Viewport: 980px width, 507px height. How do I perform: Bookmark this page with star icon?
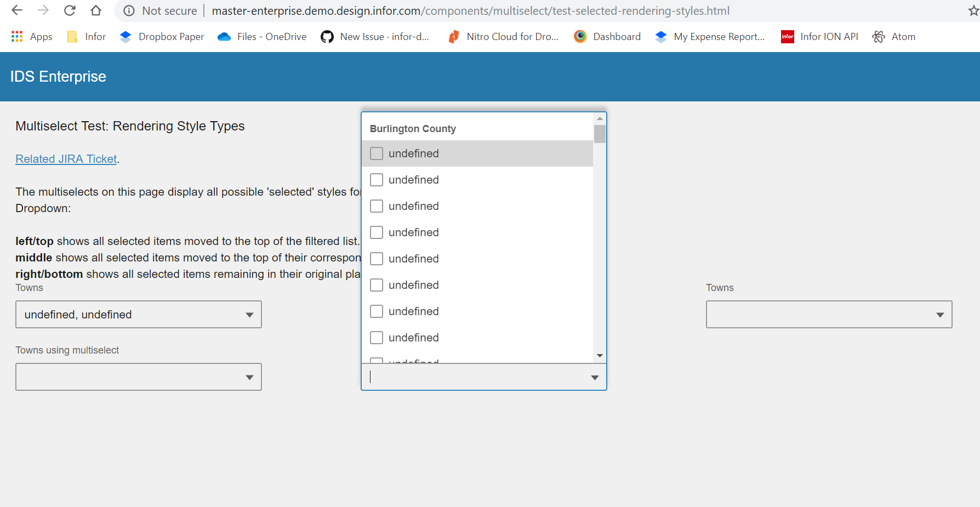973,11
